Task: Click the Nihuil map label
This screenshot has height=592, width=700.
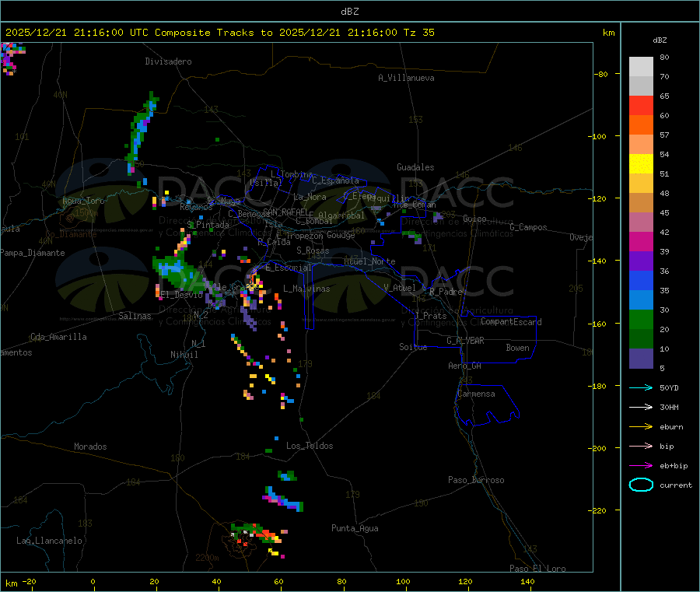Action: 184,355
